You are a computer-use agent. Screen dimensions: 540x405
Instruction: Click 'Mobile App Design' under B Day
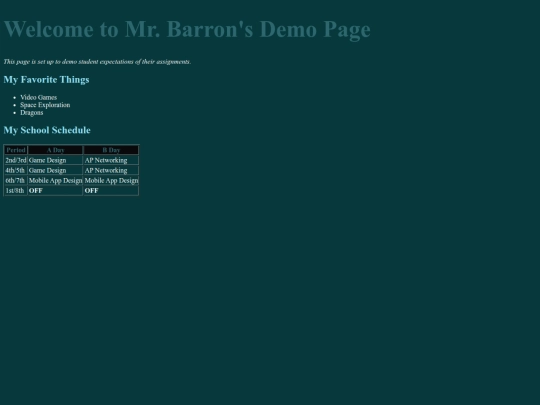(111, 180)
